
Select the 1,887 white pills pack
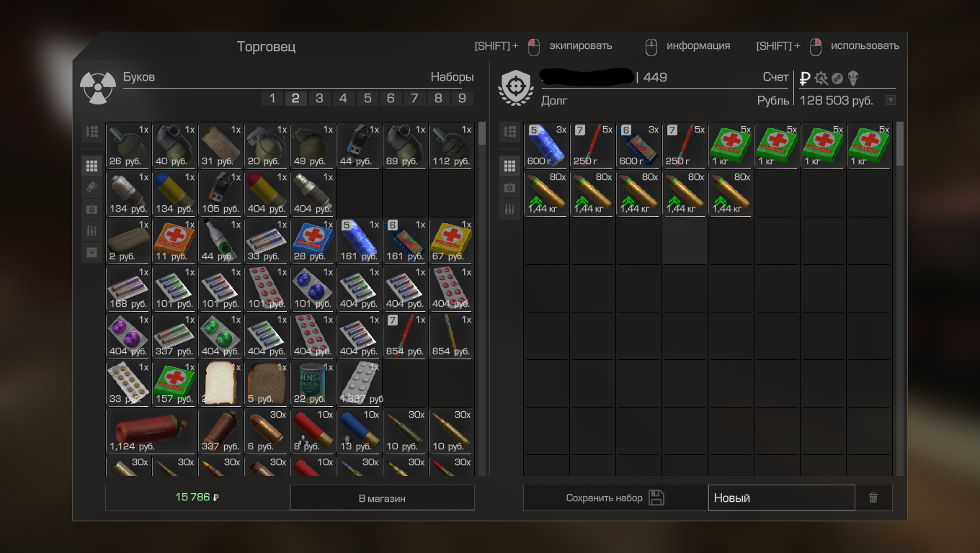(360, 384)
